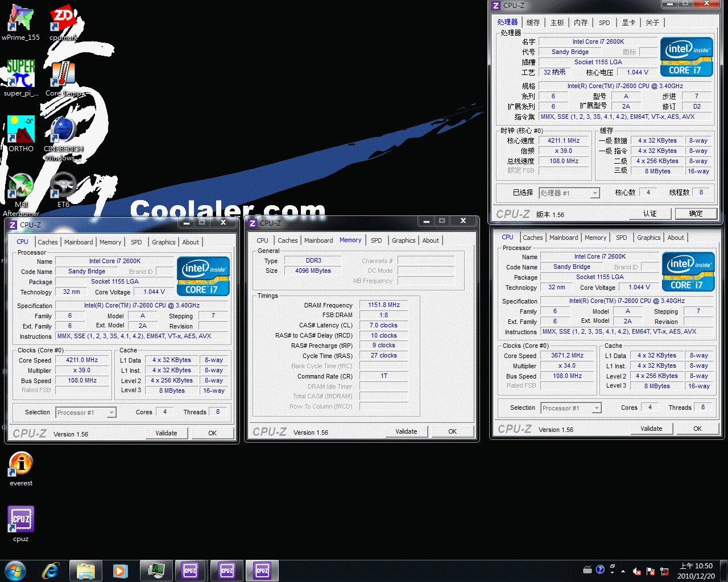Launch the MSI Afterburner desktop icon
This screenshot has height=582, width=728.
(21, 194)
